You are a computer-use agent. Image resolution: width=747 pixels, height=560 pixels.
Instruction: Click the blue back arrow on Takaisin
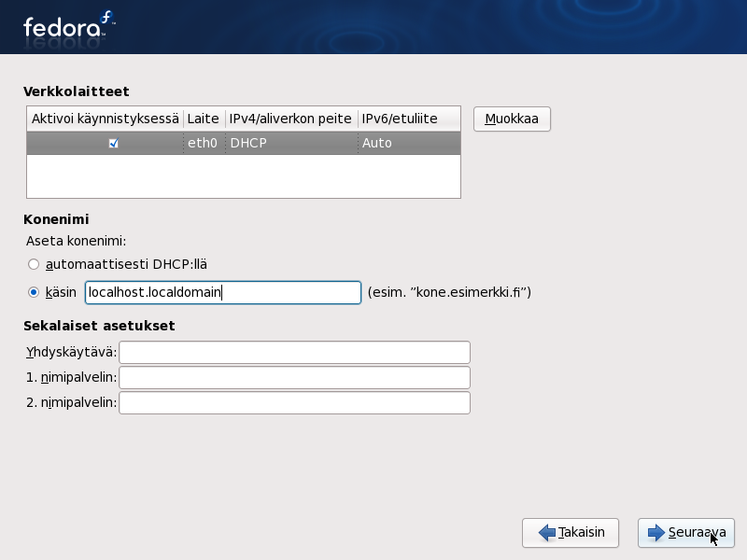[547, 533]
